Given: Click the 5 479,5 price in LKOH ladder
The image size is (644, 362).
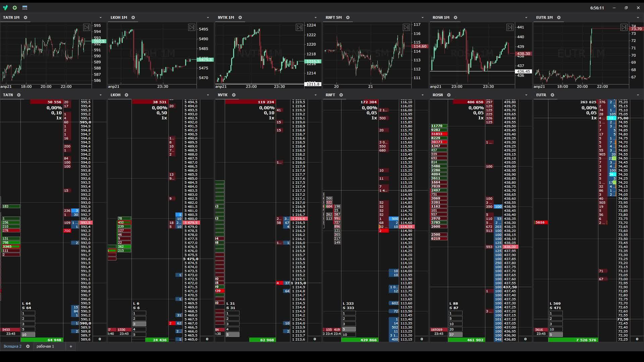Looking at the screenshot, I should 192,223.
